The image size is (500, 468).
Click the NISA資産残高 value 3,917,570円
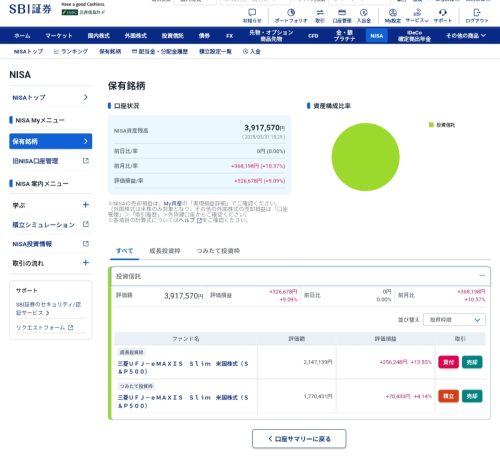264,128
